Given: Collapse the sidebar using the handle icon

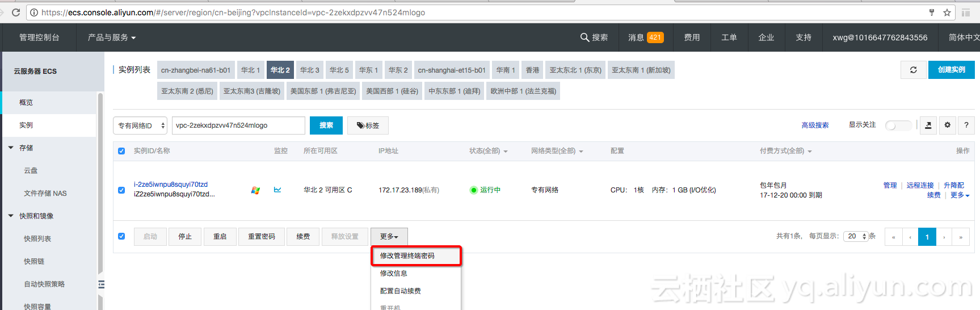Looking at the screenshot, I should tap(101, 284).
